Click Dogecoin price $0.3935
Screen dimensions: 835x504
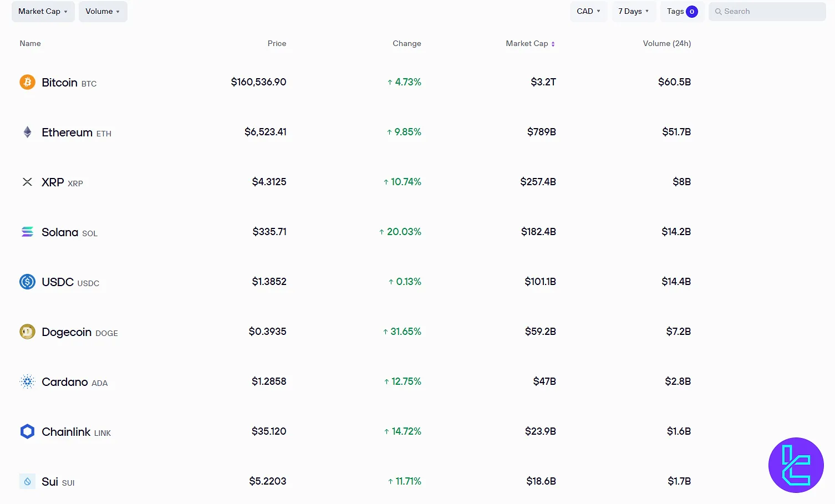[x=267, y=332]
